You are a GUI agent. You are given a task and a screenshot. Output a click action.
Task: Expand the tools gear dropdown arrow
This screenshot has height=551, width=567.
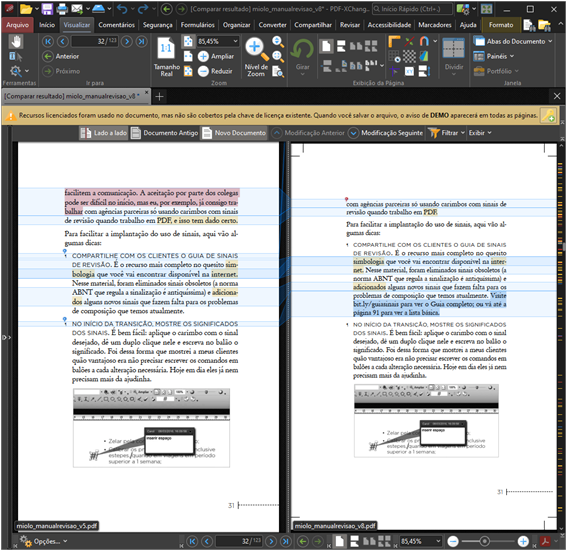[x=27, y=71]
